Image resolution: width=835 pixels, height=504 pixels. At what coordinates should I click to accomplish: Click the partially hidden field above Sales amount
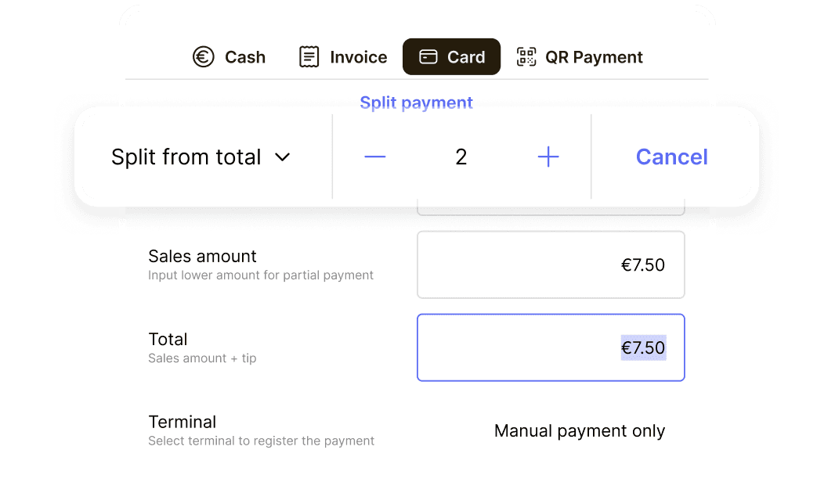click(x=551, y=211)
